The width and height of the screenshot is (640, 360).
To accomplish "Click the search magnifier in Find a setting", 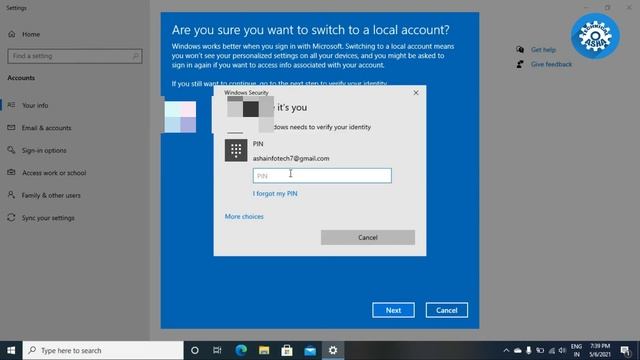I will 136,56.
